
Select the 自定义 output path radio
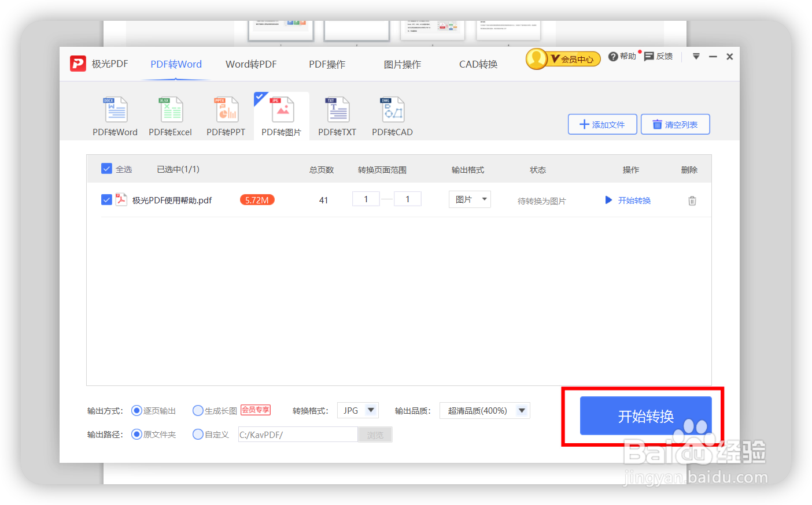tap(198, 434)
